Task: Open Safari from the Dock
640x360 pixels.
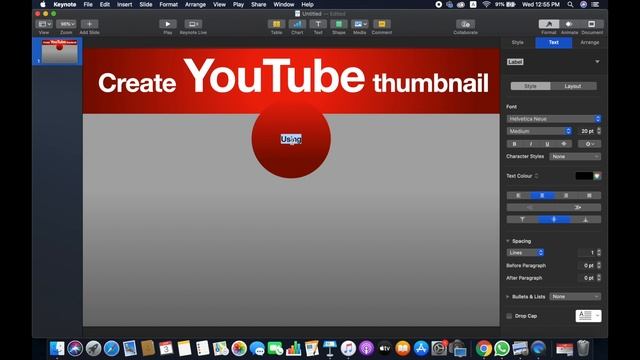Action: coord(111,349)
